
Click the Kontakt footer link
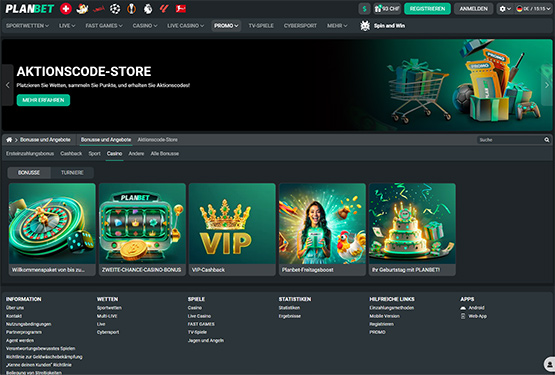click(x=14, y=316)
